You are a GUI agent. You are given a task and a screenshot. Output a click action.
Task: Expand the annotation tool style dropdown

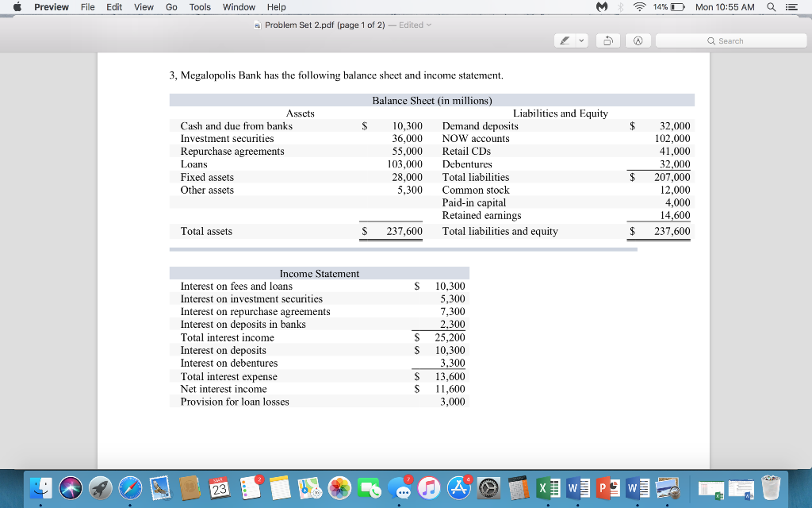(580, 40)
